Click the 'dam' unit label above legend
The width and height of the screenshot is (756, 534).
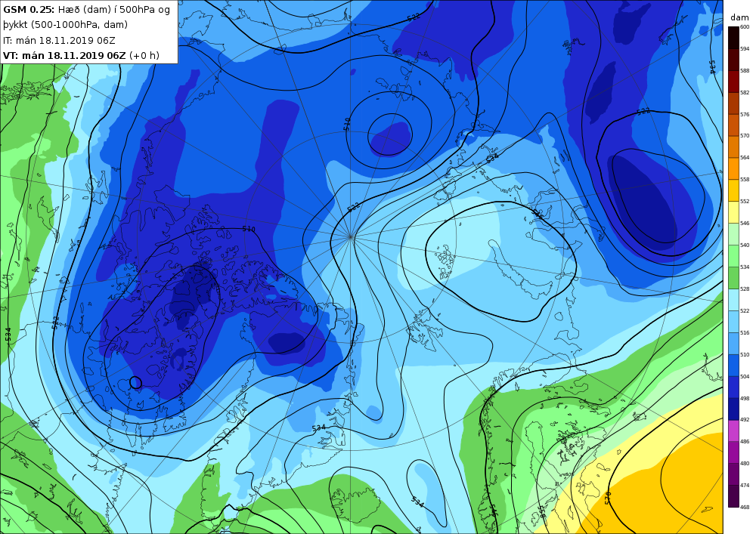[x=739, y=17]
